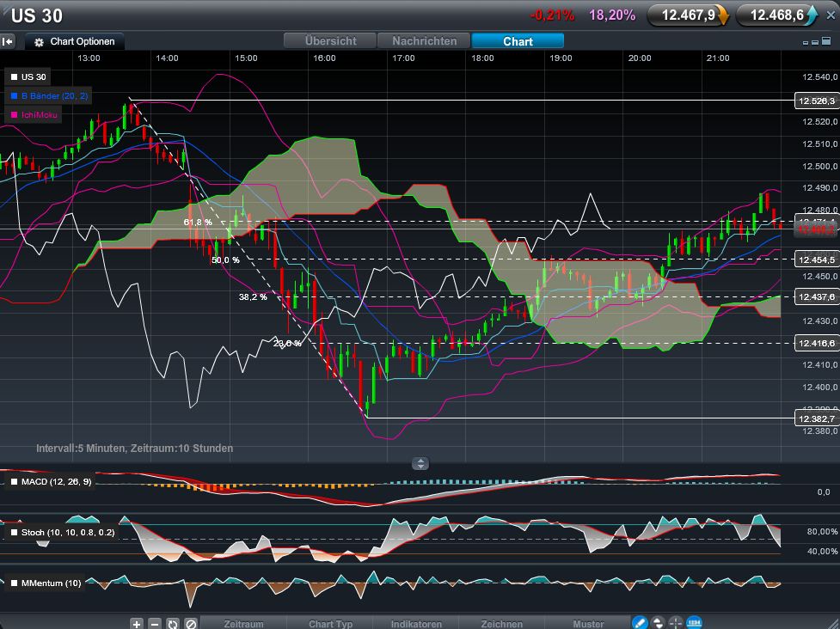Screen dimensions: 840x629
Task: Click the panel divider collapse arrow above MACD
Action: [420, 463]
